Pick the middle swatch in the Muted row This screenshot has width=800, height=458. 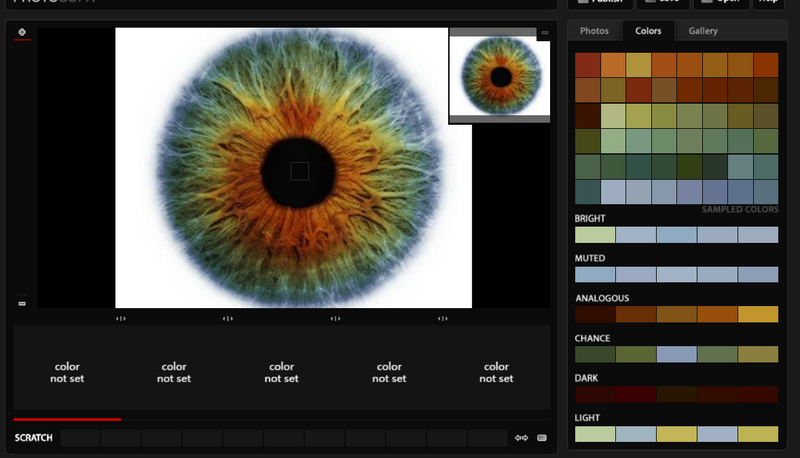click(x=677, y=274)
